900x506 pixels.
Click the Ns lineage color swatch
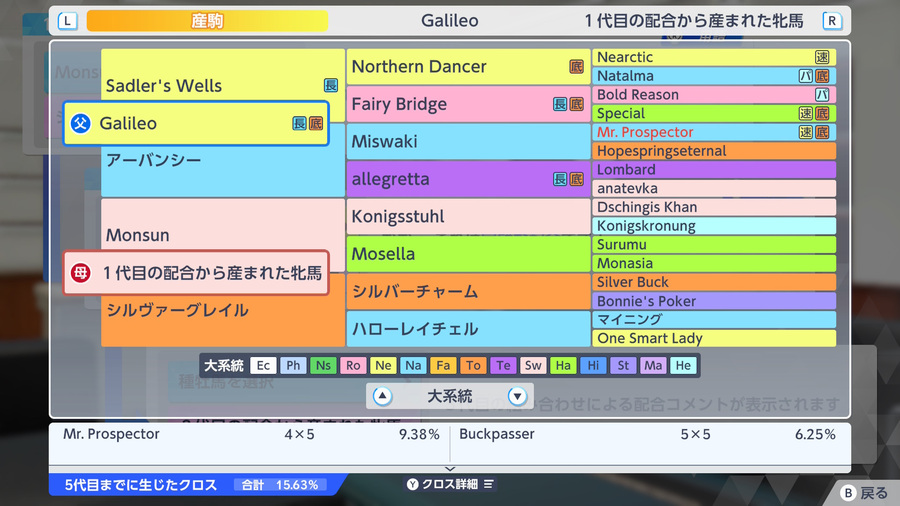coord(323,365)
